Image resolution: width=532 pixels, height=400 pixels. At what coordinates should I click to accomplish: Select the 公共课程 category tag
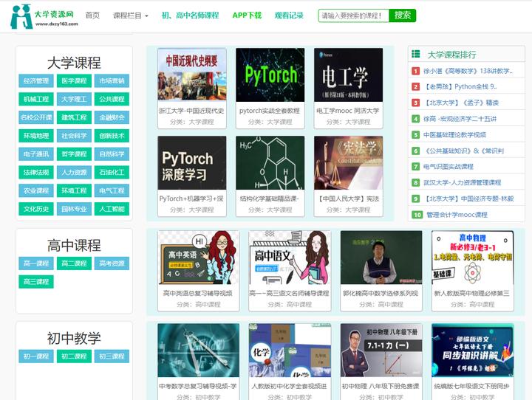[112, 99]
